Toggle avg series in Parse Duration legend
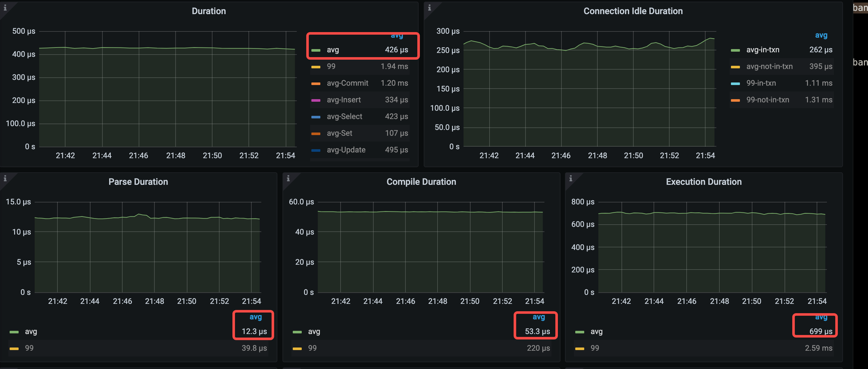This screenshot has height=369, width=868. click(x=31, y=332)
